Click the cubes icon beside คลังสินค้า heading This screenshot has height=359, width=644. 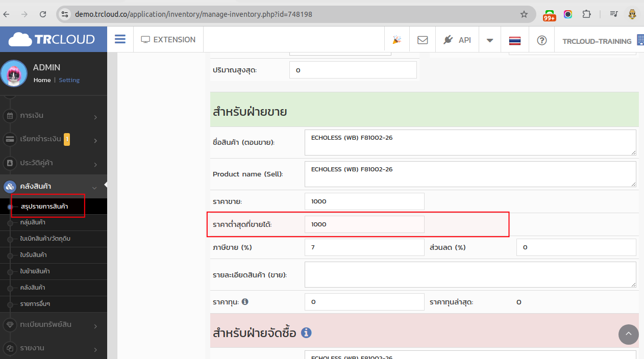pos(10,187)
